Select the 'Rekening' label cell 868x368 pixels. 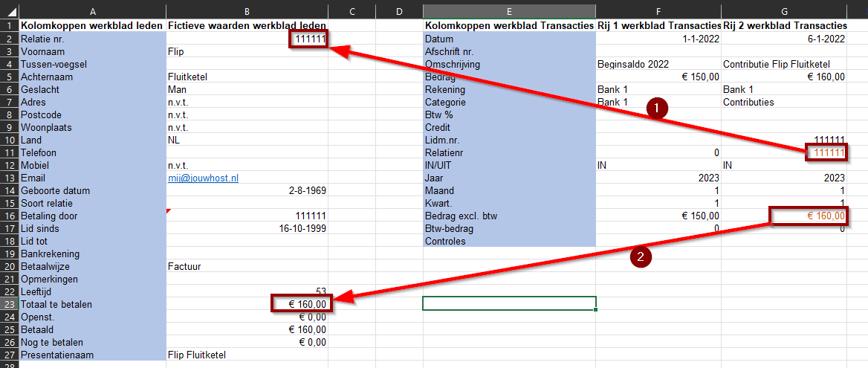tap(509, 89)
